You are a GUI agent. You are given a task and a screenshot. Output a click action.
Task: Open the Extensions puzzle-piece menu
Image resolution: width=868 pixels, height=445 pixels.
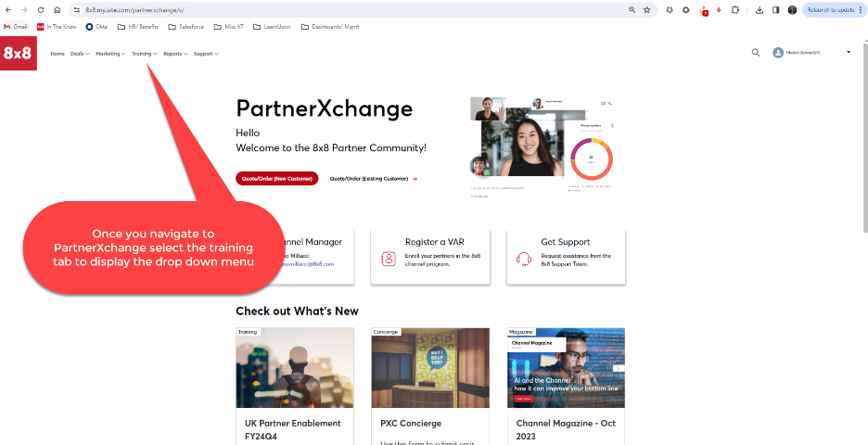735,10
